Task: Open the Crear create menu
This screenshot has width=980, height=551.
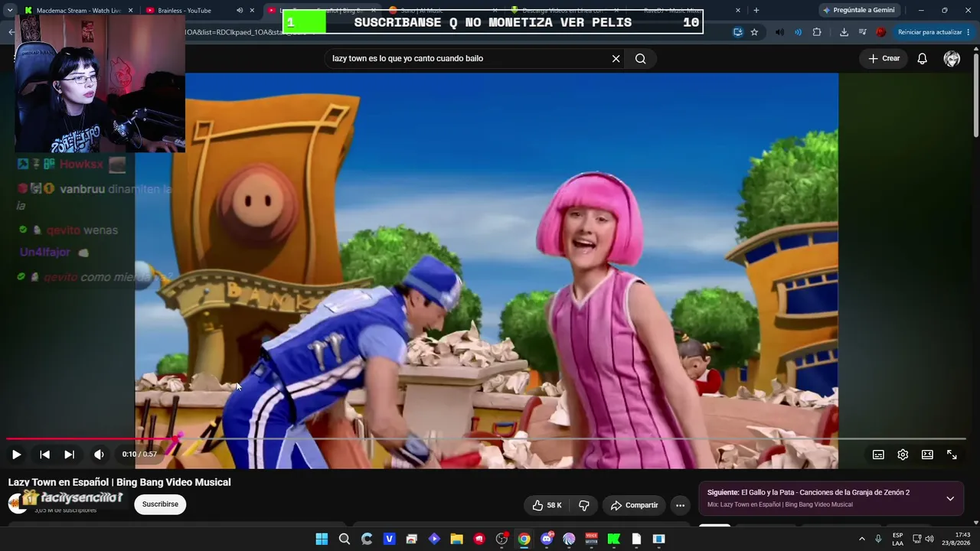Action: coord(884,59)
